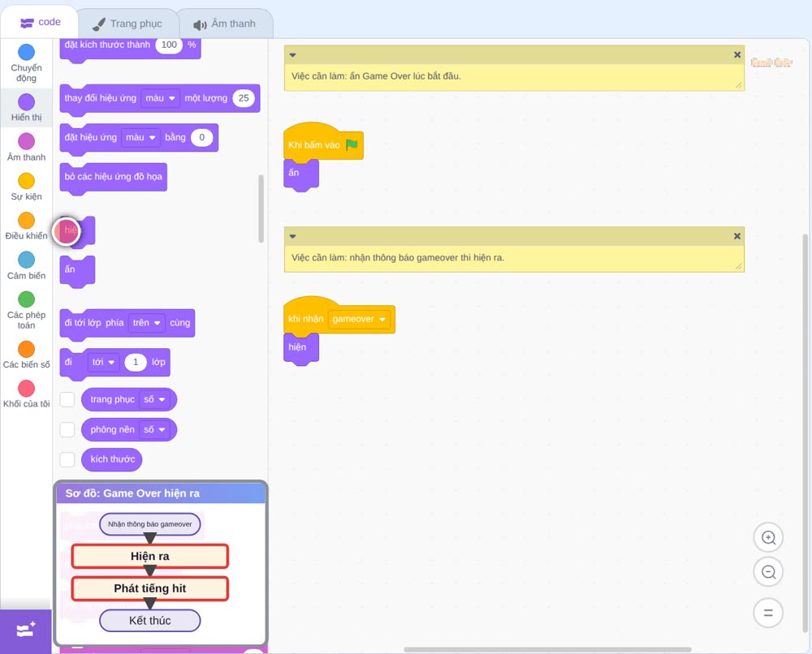Open the 'tới' dropdown in layer block
The height and width of the screenshot is (654, 812).
coord(103,362)
